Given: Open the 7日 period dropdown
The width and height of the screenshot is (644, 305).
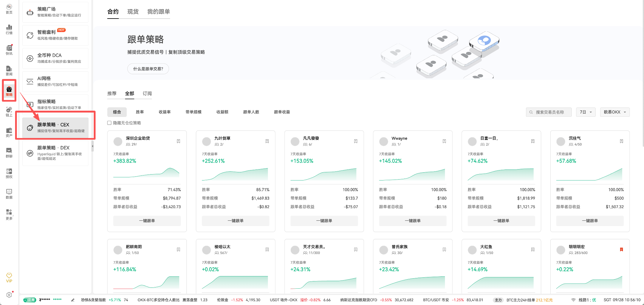Looking at the screenshot, I should 586,112.
